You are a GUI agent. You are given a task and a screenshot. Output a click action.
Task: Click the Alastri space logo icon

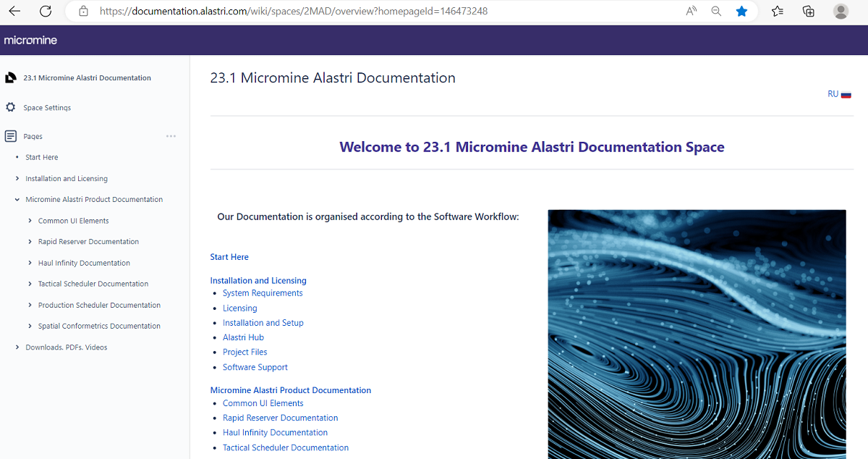point(10,77)
